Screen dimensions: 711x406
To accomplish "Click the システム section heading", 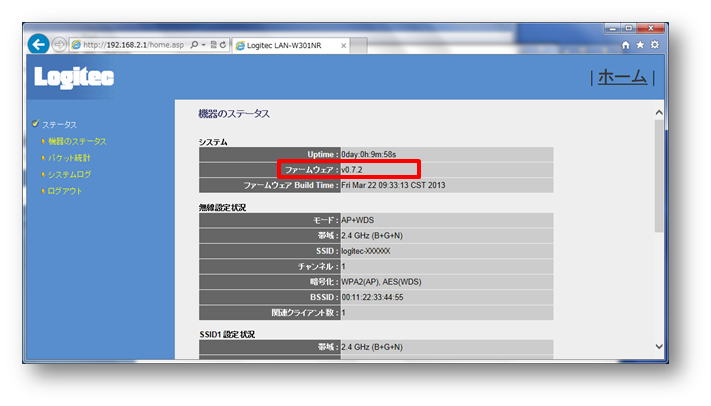I will coord(213,142).
